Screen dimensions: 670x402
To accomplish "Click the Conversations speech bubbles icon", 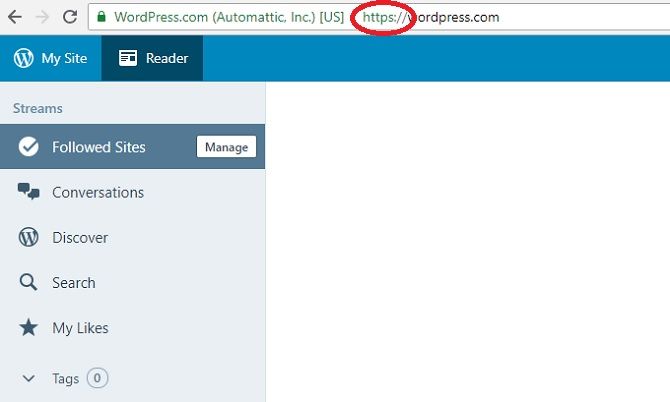I will pyautogui.click(x=29, y=193).
